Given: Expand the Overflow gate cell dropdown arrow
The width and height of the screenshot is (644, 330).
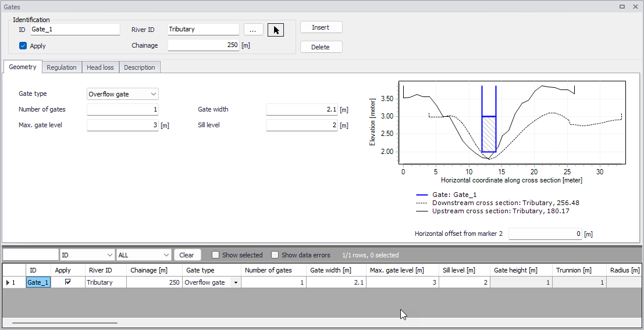Looking at the screenshot, I should coord(236,282).
